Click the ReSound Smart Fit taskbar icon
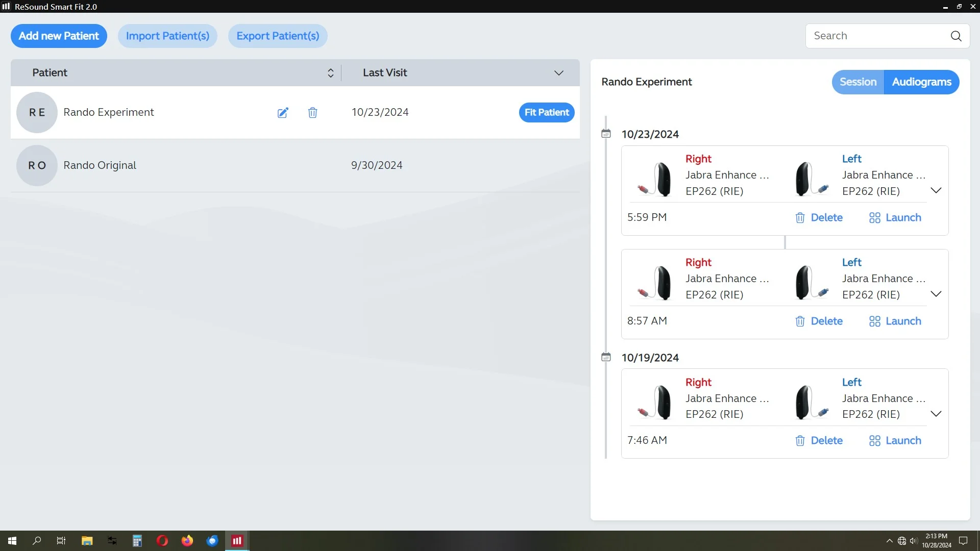 (237, 541)
